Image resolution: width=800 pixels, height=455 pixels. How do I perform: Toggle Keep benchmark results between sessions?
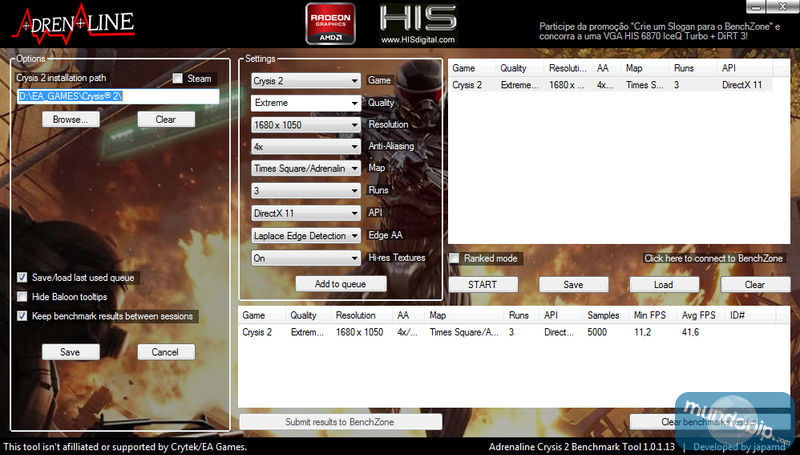pyautogui.click(x=22, y=316)
